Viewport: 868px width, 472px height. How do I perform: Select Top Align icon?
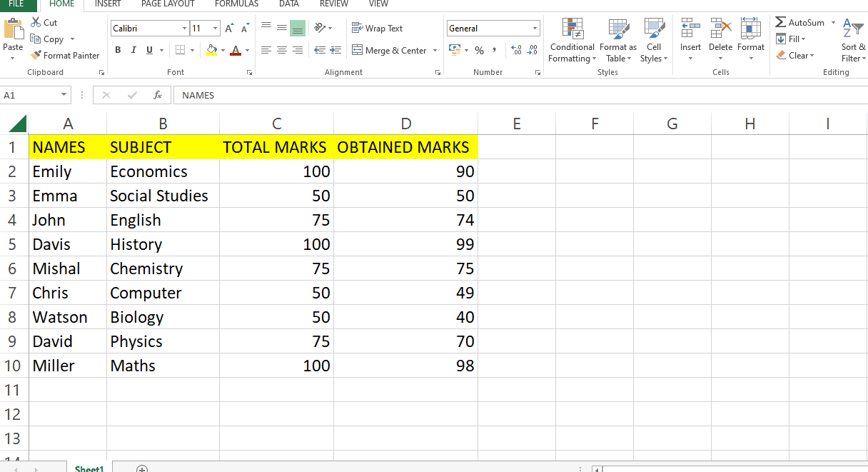(266, 27)
